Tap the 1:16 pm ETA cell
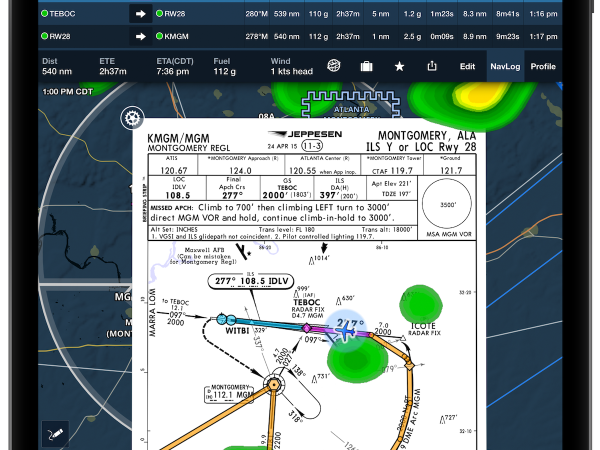This screenshot has width=600, height=450. pyautogui.click(x=543, y=14)
